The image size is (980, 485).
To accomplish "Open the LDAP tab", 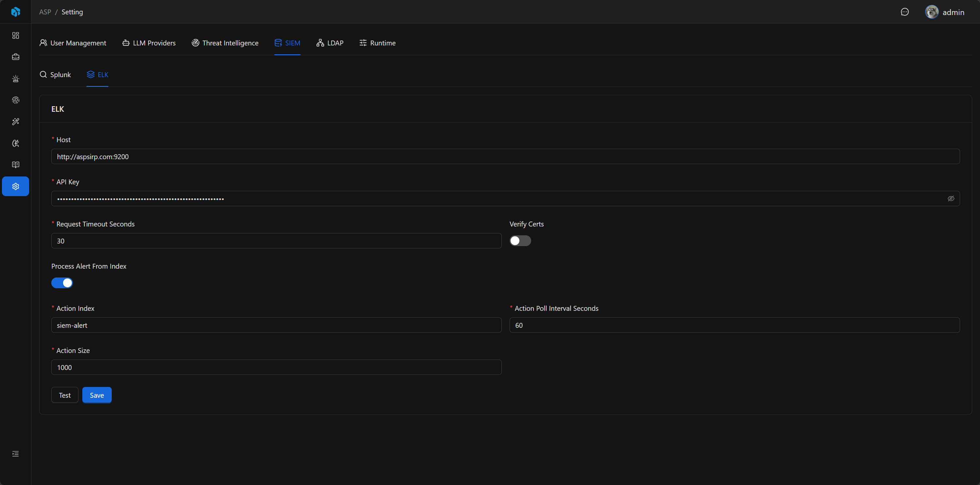I will click(330, 43).
